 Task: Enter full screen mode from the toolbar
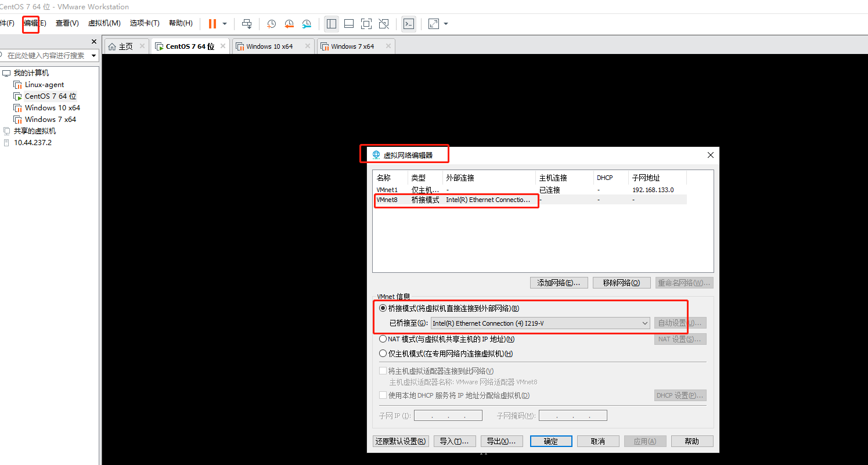366,24
